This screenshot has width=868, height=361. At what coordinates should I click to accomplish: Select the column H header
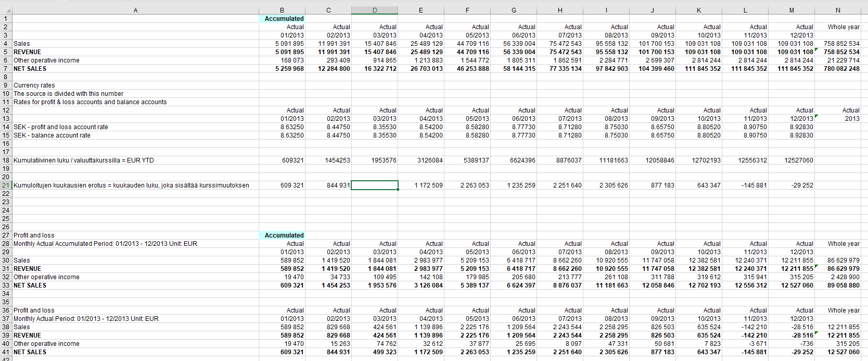(x=560, y=10)
